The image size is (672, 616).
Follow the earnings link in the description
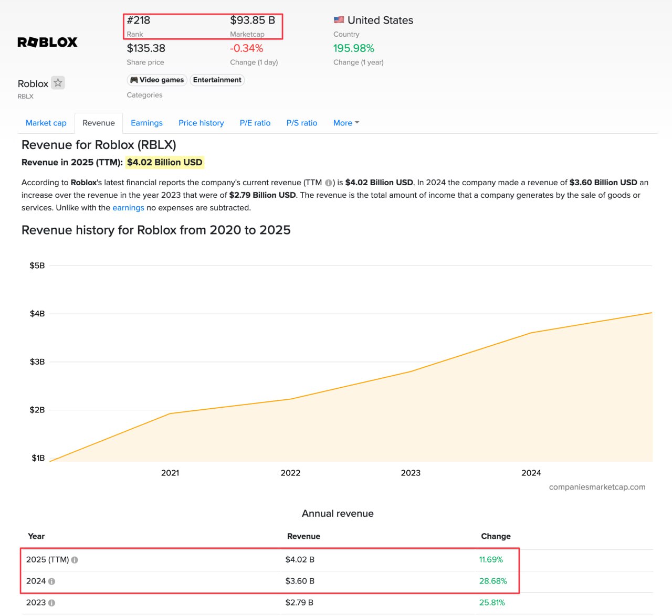pyautogui.click(x=128, y=208)
